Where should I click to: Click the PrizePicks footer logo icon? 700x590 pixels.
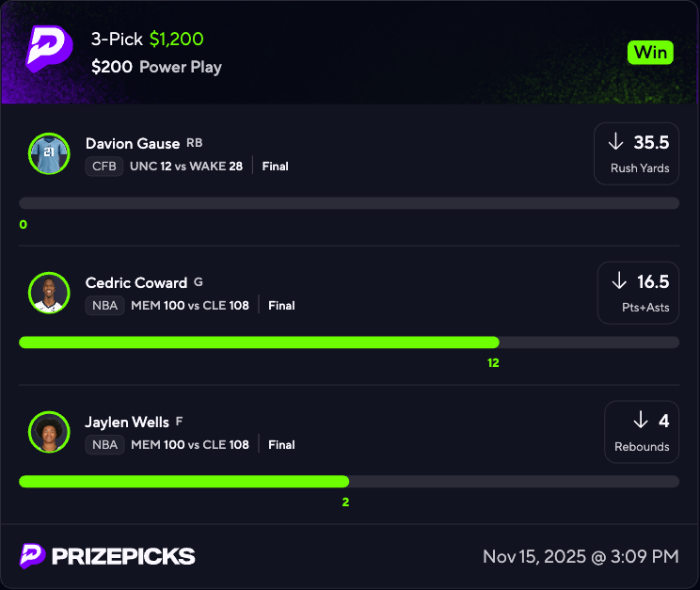33,556
